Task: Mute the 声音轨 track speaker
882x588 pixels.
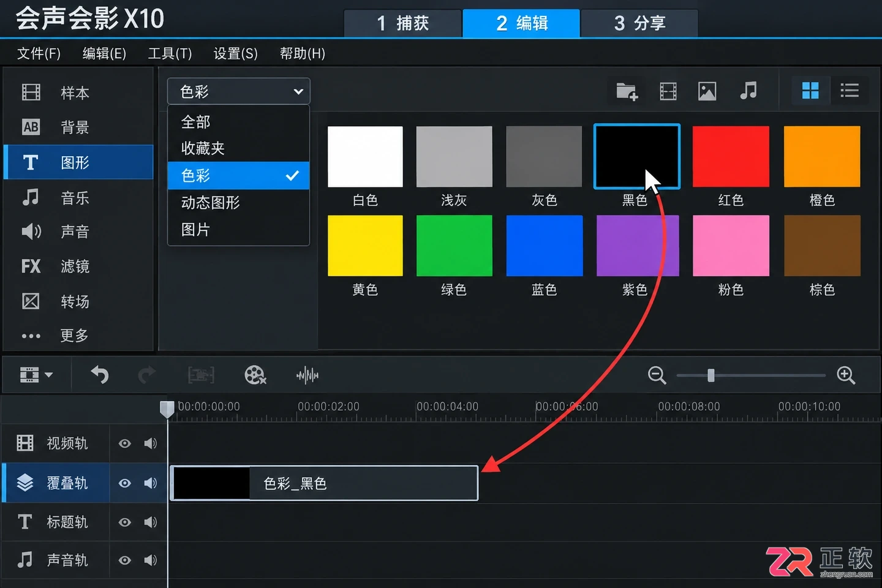Action: pyautogui.click(x=151, y=560)
